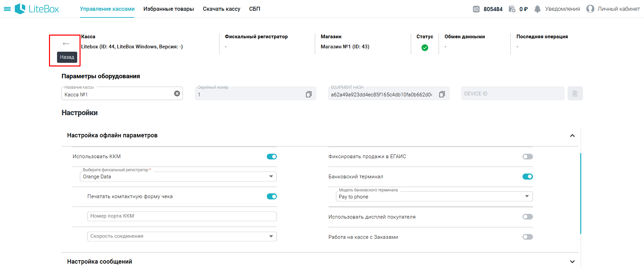Open the fiscal registrar dropdown Orange Data
This screenshot has width=644, height=272.
(178, 177)
